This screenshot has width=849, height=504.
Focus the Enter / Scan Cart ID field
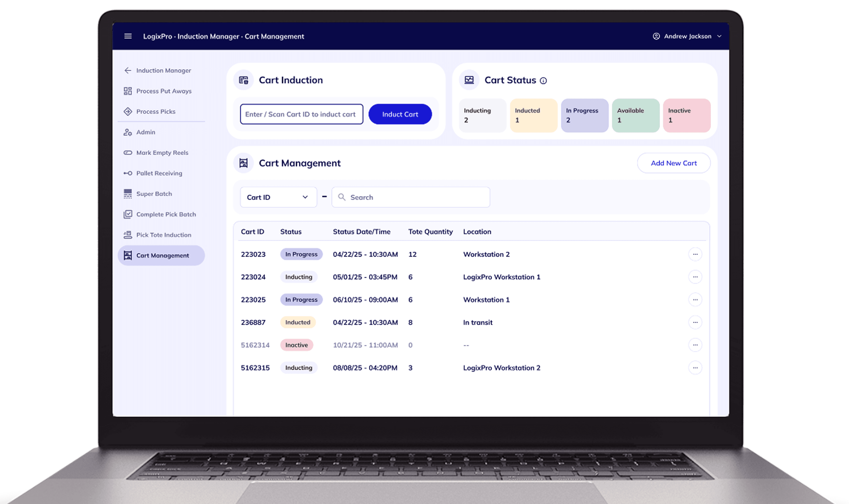pos(302,114)
